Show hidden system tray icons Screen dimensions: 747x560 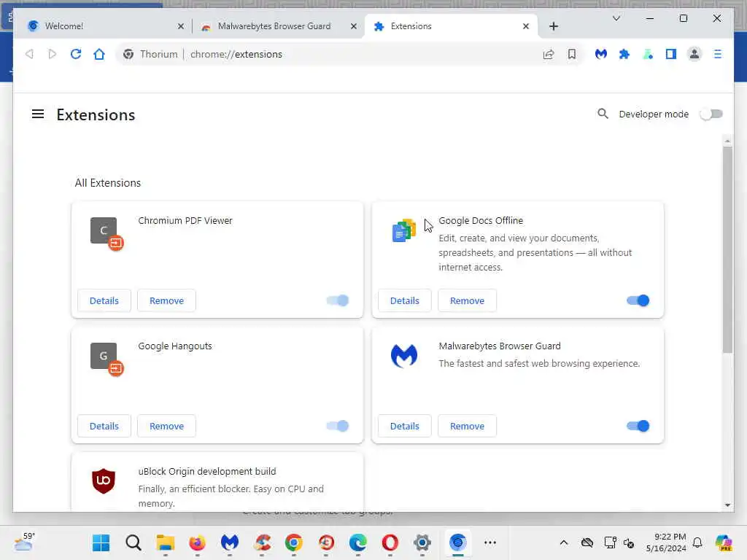(x=564, y=542)
